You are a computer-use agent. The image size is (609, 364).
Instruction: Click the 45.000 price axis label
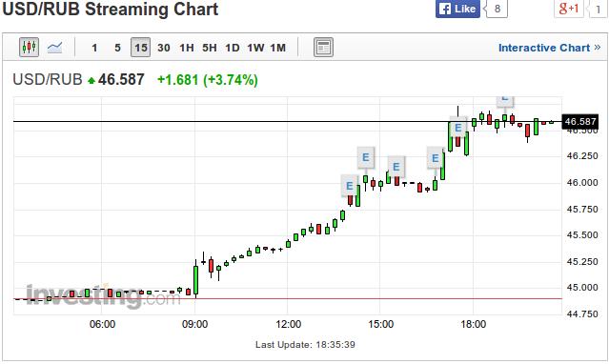coord(582,288)
